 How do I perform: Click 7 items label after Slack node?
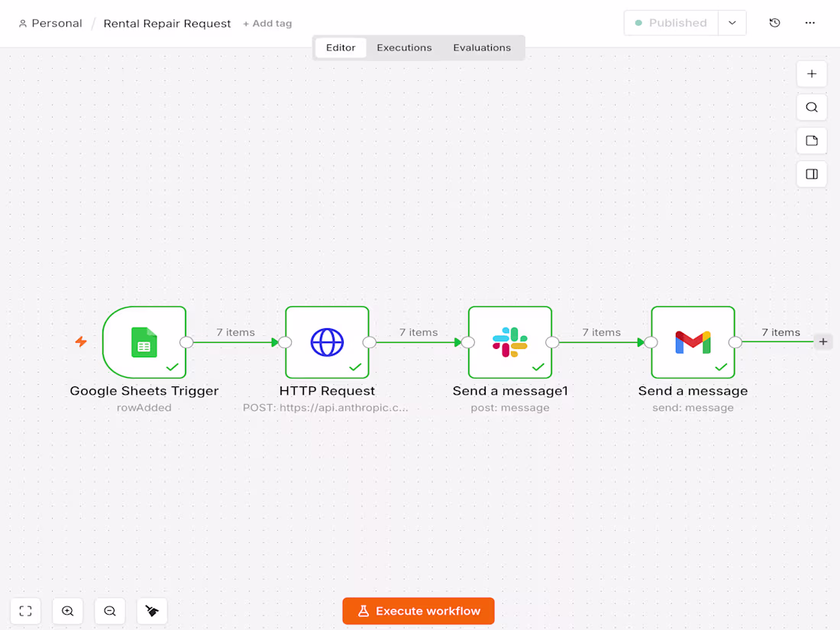pos(602,332)
